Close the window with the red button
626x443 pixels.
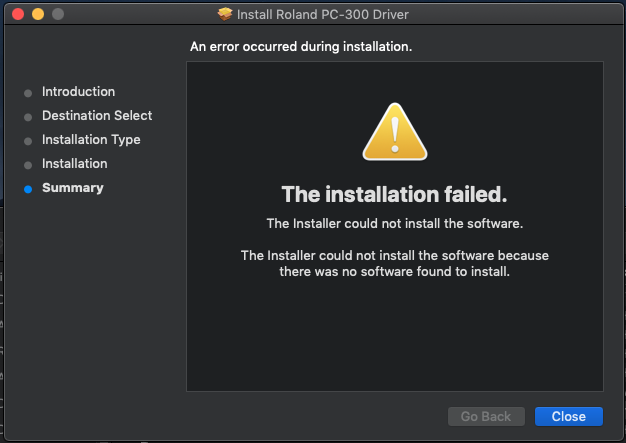[x=18, y=14]
